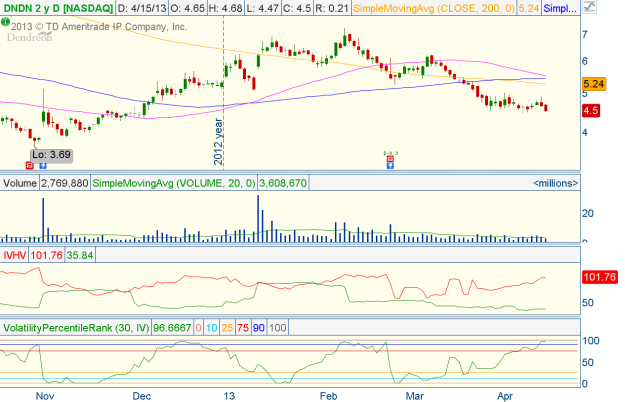The image size is (625, 402).
Task: Click the orange 5.24 price axis label
Action: pos(594,85)
